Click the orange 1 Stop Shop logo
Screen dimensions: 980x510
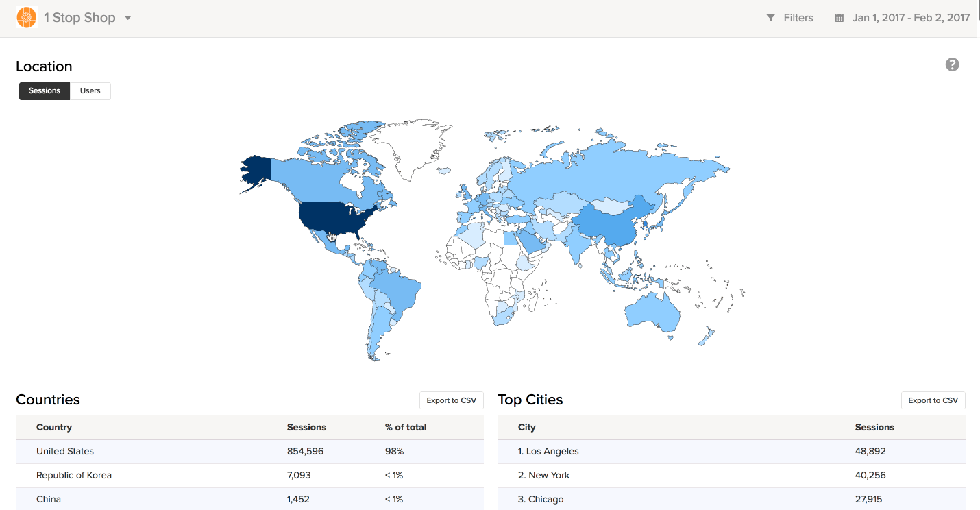[x=26, y=18]
